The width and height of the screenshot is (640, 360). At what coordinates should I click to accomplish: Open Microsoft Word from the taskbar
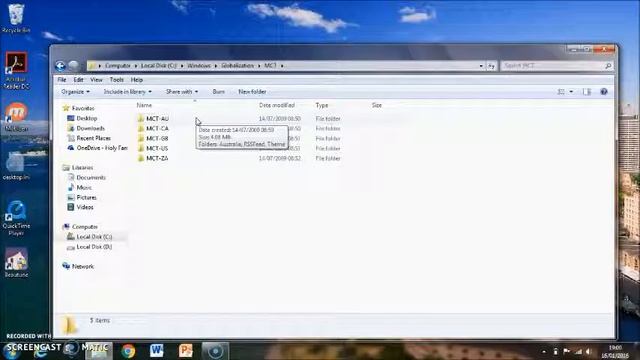coord(156,351)
